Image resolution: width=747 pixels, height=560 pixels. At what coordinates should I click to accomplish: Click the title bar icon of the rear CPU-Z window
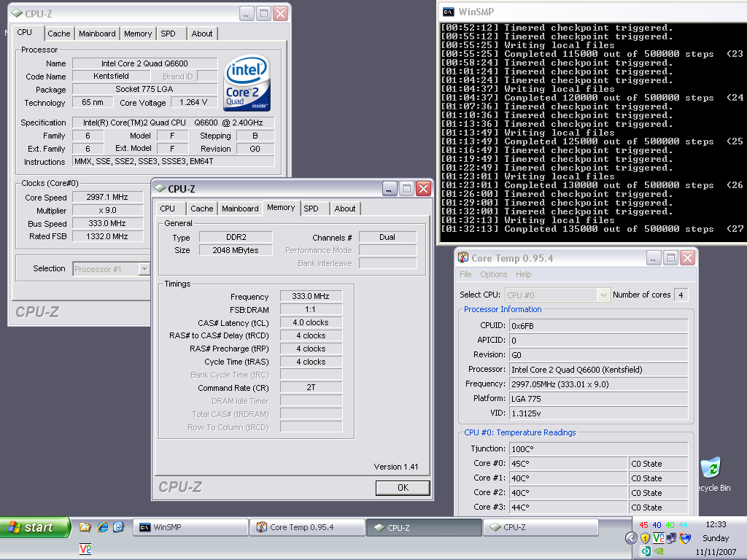click(x=18, y=13)
